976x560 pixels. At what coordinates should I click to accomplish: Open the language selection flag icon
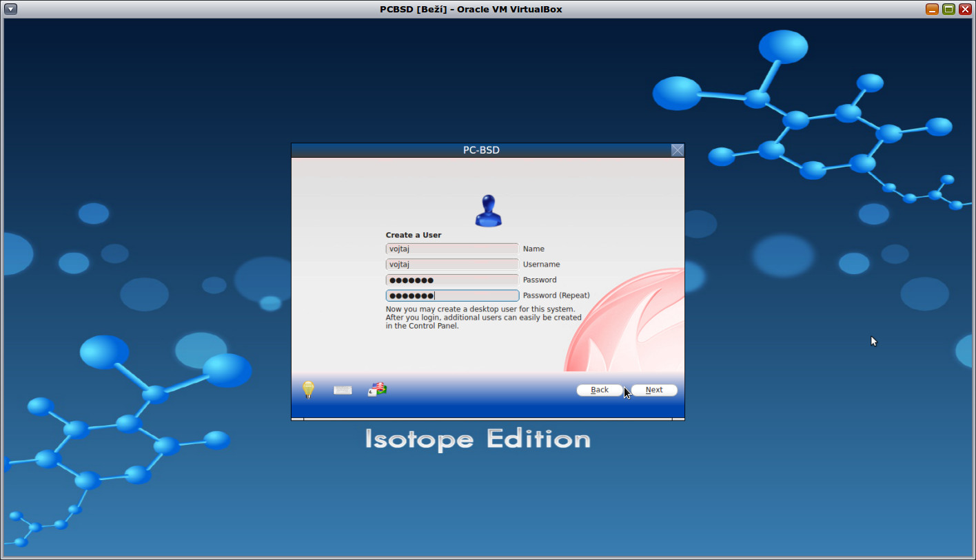(x=376, y=388)
